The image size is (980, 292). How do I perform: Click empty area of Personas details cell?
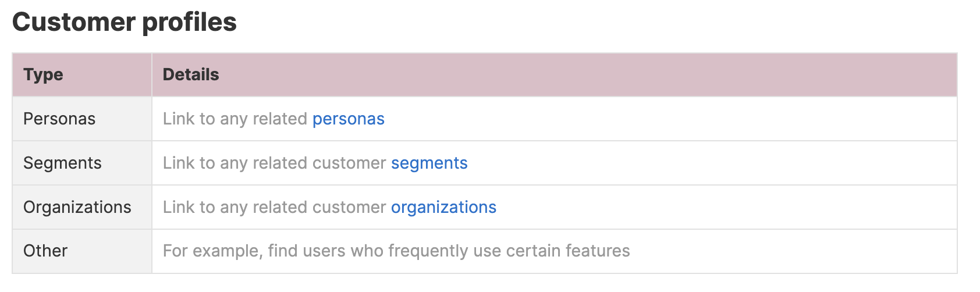point(669,119)
